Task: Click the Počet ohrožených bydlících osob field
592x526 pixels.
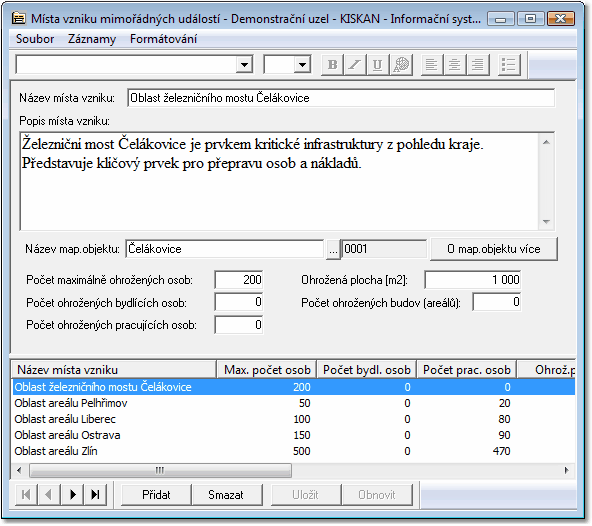Action: 239,302
